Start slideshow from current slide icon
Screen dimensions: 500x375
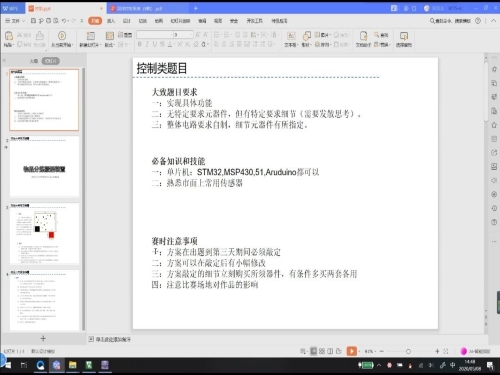click(x=62, y=36)
